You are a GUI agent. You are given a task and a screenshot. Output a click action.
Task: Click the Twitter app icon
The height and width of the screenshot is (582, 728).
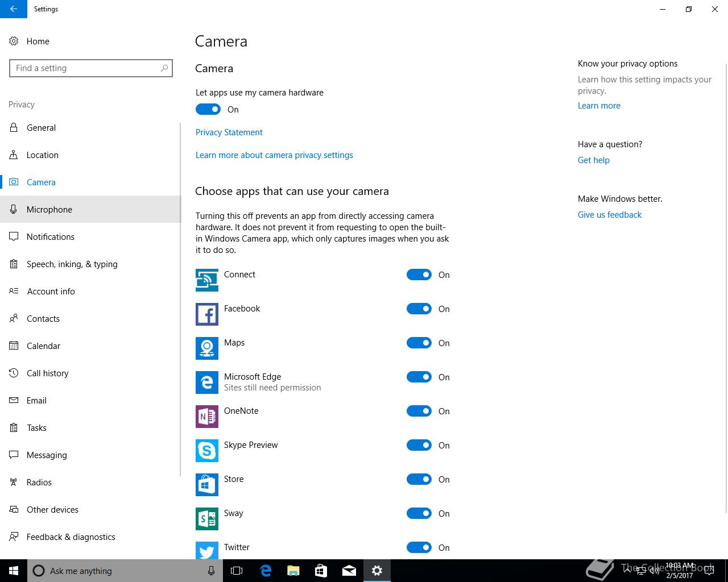pos(207,550)
